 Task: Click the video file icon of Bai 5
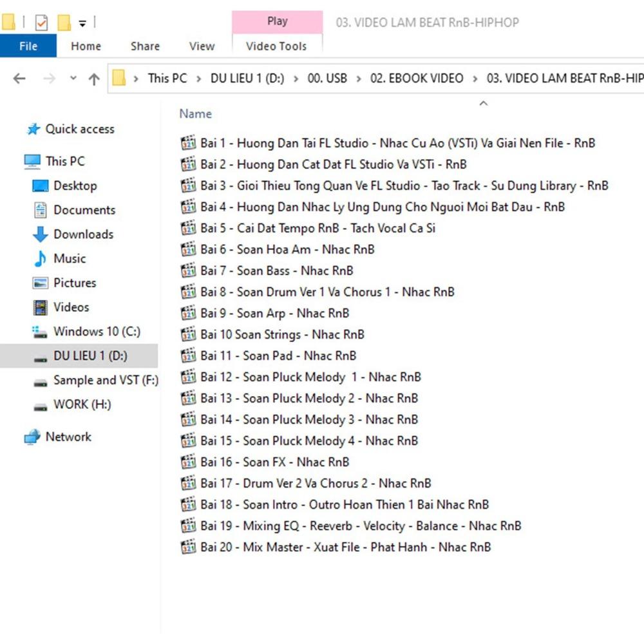coord(189,228)
